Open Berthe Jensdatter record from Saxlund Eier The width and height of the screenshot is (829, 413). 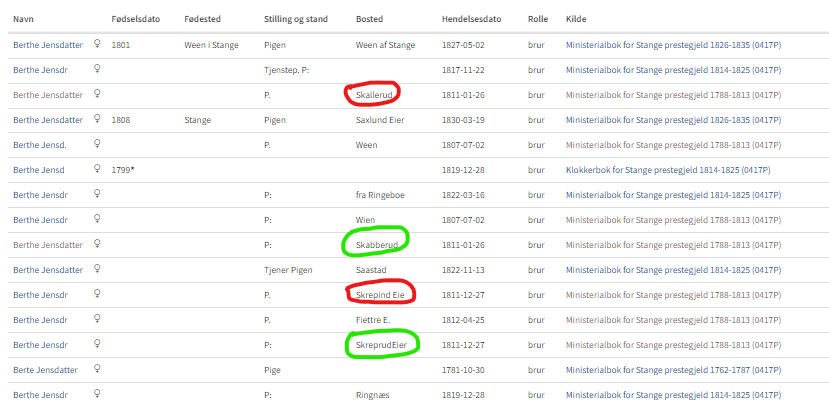pos(48,120)
